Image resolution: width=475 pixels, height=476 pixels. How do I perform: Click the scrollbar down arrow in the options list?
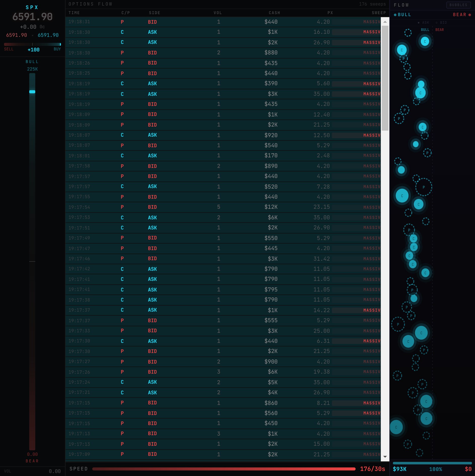pos(385,457)
